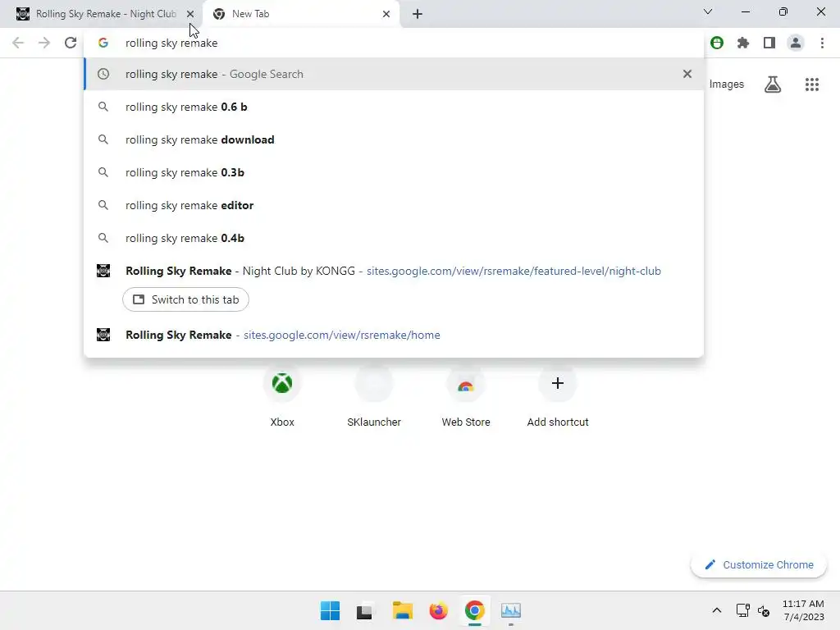Screen dimensions: 840x630
Task: Open the clock showing 11:17 AM
Action: [803, 610]
